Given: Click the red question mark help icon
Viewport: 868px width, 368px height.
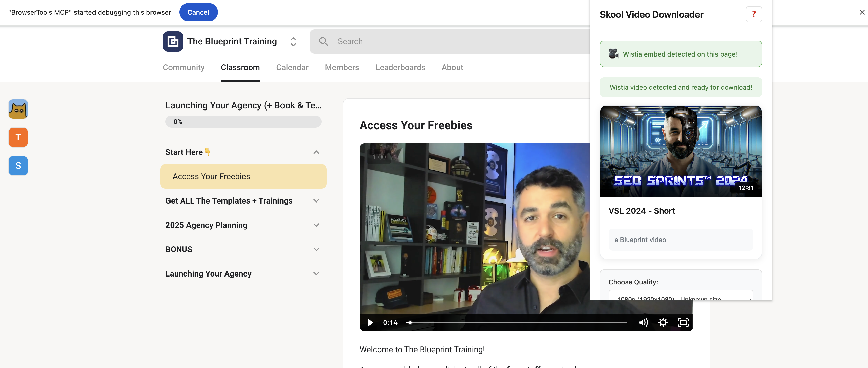Looking at the screenshot, I should pos(754,14).
